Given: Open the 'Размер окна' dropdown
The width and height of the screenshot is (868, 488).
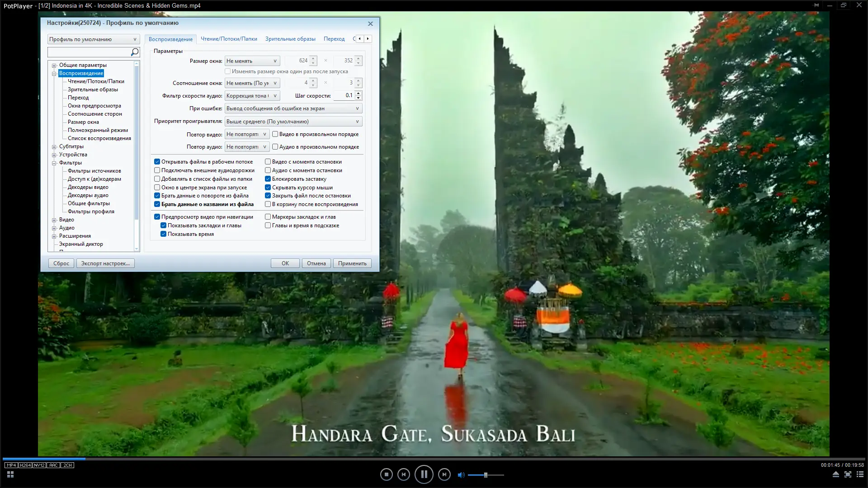Looking at the screenshot, I should [252, 61].
